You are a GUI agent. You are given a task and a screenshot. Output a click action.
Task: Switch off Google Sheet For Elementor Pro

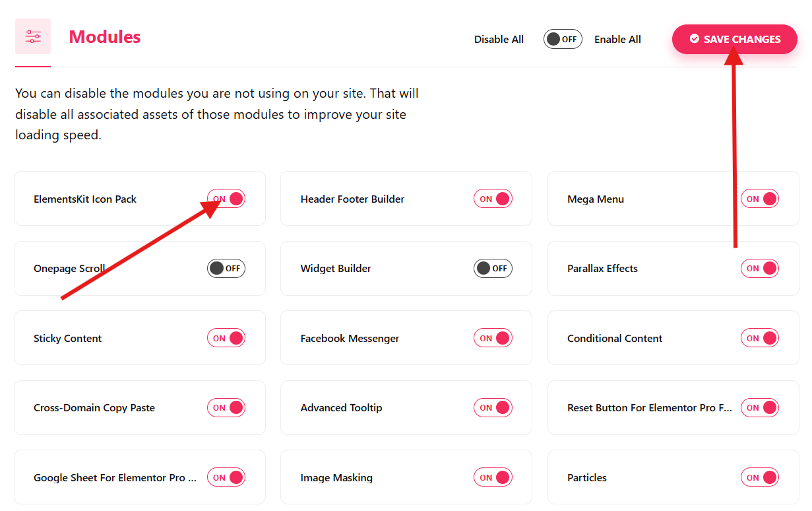tap(226, 477)
